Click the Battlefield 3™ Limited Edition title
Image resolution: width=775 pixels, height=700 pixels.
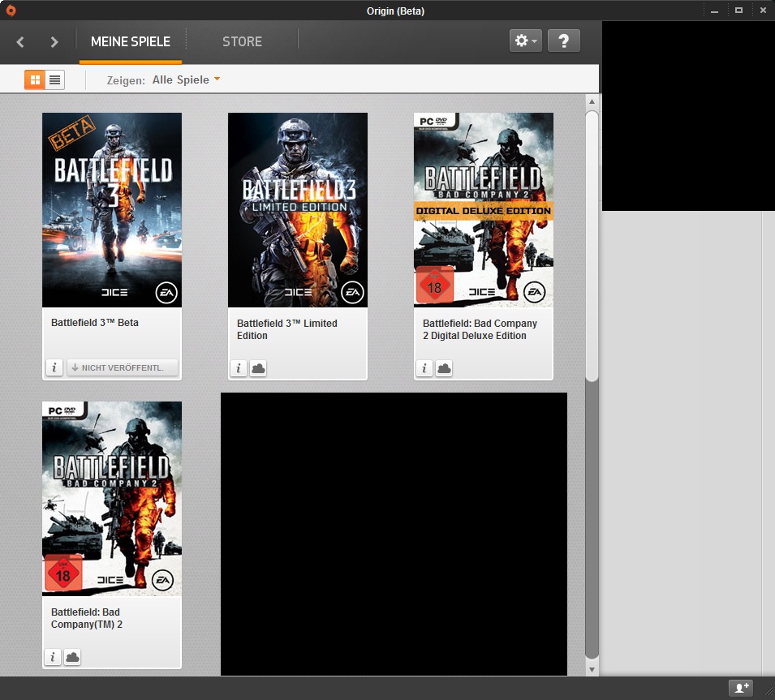click(x=287, y=329)
